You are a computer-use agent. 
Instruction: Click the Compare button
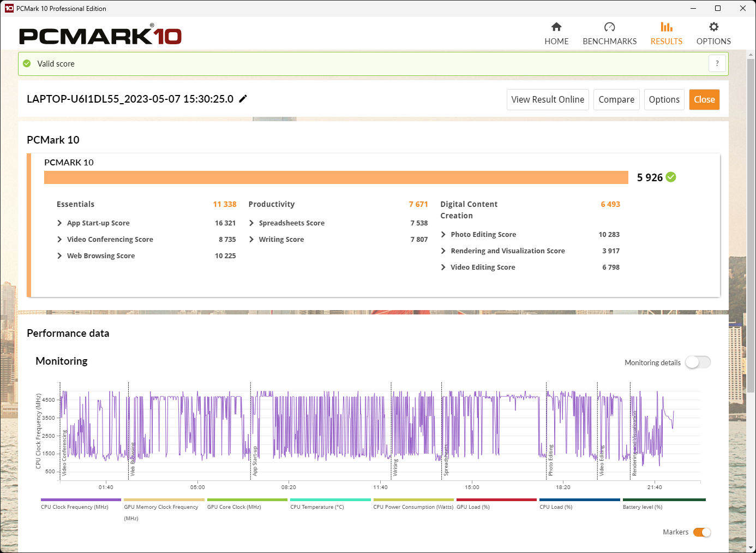616,99
